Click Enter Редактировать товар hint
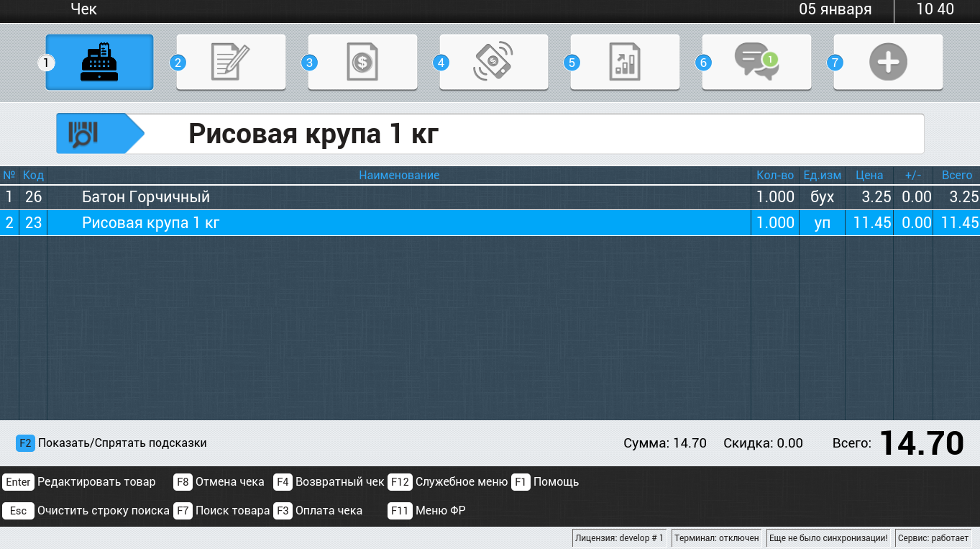The width and height of the screenshot is (980, 549). tap(79, 482)
